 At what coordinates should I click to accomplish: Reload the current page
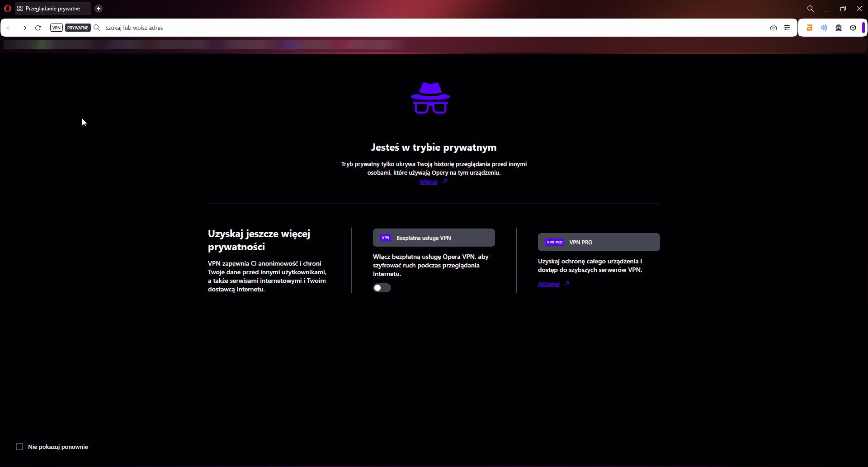(38, 28)
